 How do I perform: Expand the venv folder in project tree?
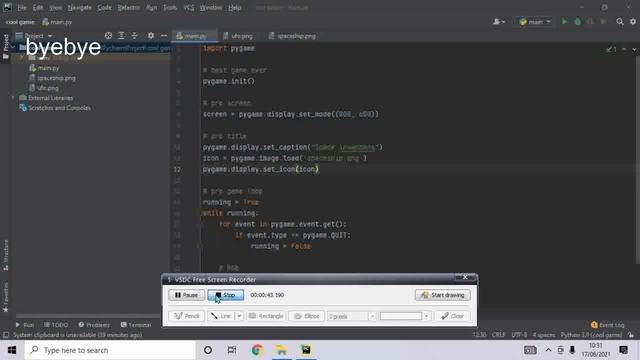point(22,58)
